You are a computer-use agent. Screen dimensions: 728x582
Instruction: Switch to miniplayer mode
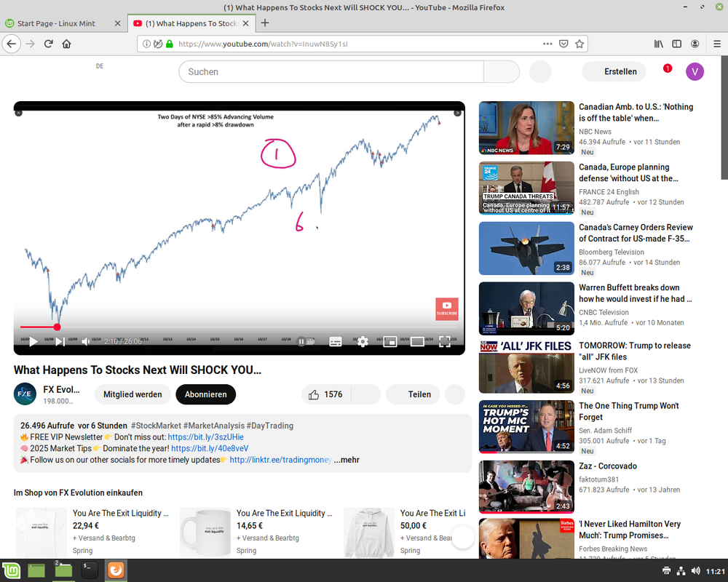[x=389, y=342]
